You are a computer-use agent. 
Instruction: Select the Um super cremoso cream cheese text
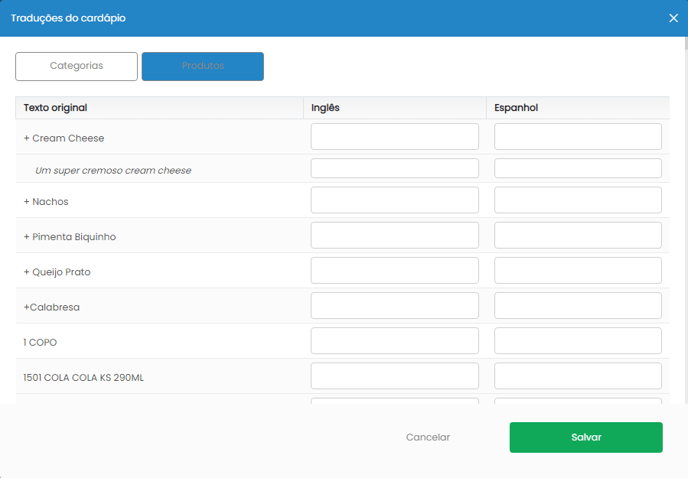tap(113, 170)
